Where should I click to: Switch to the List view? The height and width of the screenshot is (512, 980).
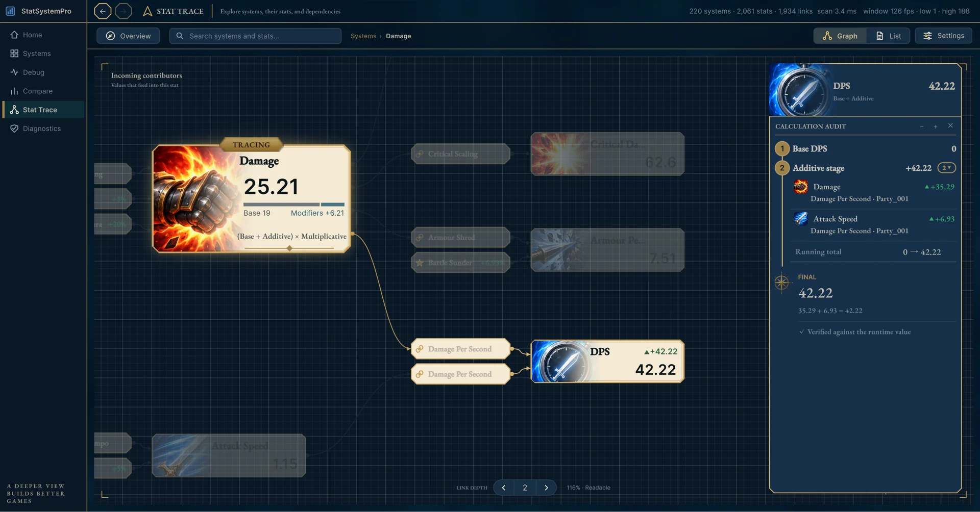(888, 36)
